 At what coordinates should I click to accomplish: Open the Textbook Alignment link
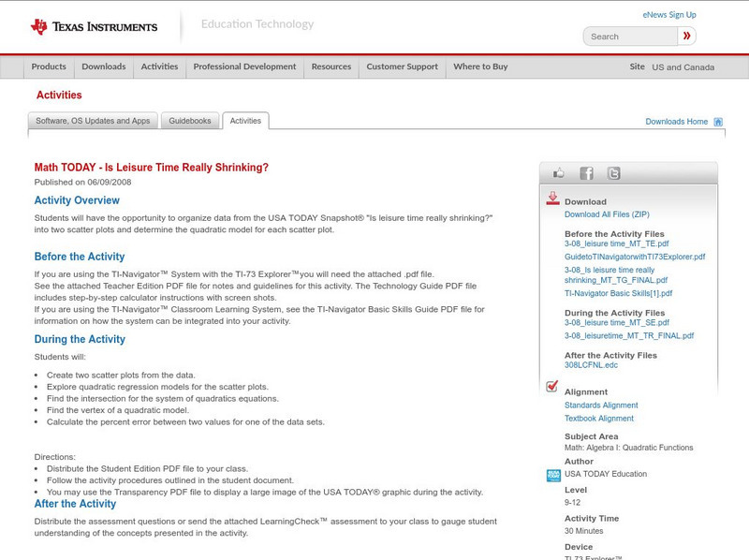tap(599, 419)
